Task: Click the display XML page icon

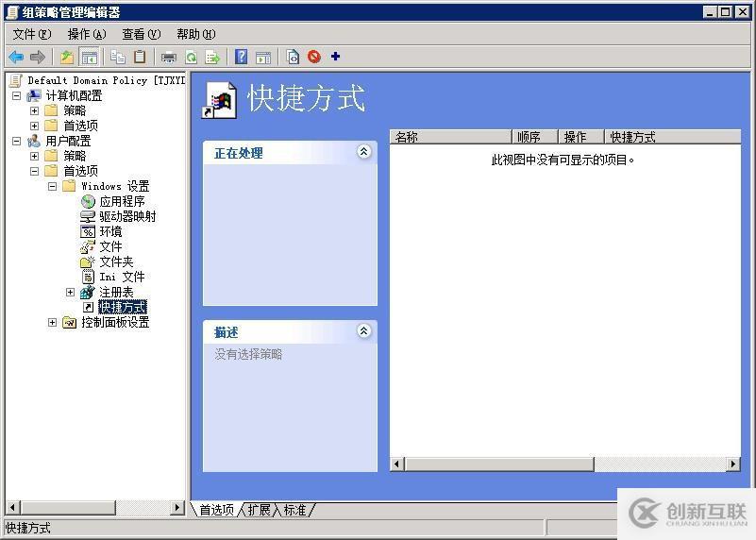Action: [293, 57]
